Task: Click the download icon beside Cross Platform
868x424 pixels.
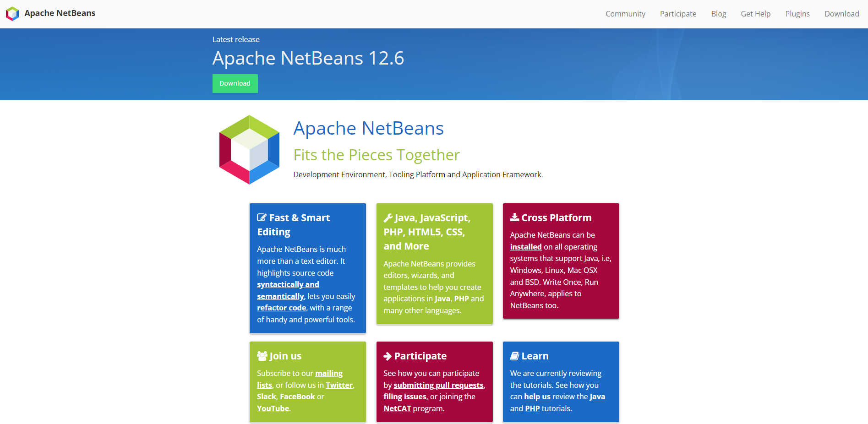Action: tap(515, 217)
